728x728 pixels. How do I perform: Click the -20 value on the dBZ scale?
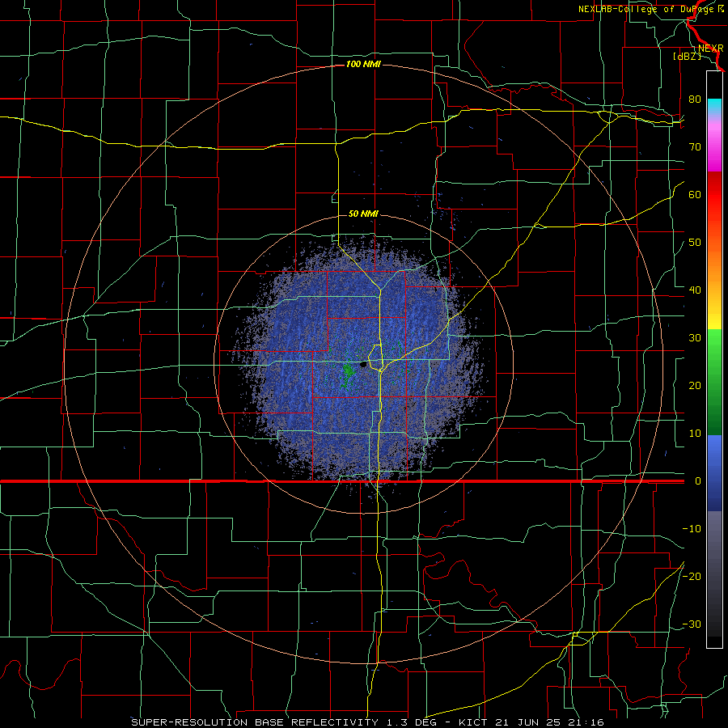(x=692, y=576)
